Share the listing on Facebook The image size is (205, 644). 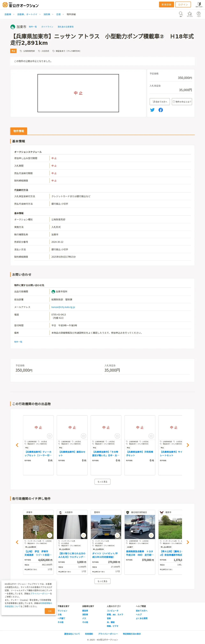click(x=161, y=110)
